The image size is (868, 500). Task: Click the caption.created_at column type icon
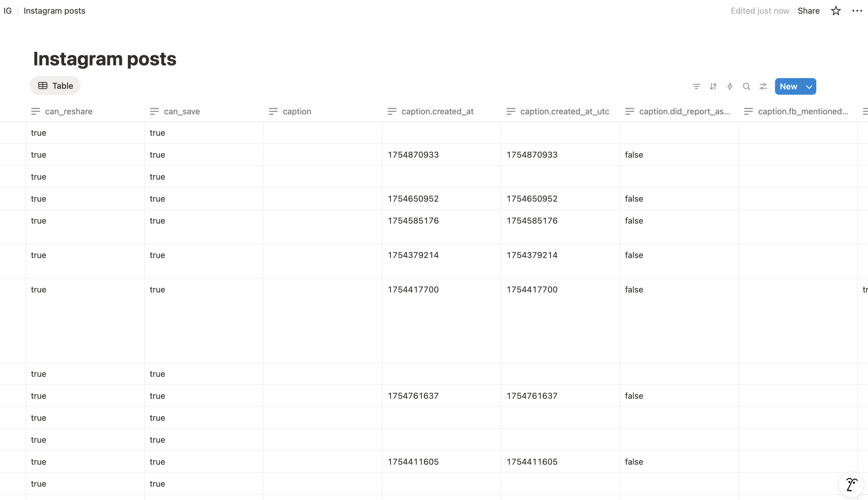click(392, 111)
